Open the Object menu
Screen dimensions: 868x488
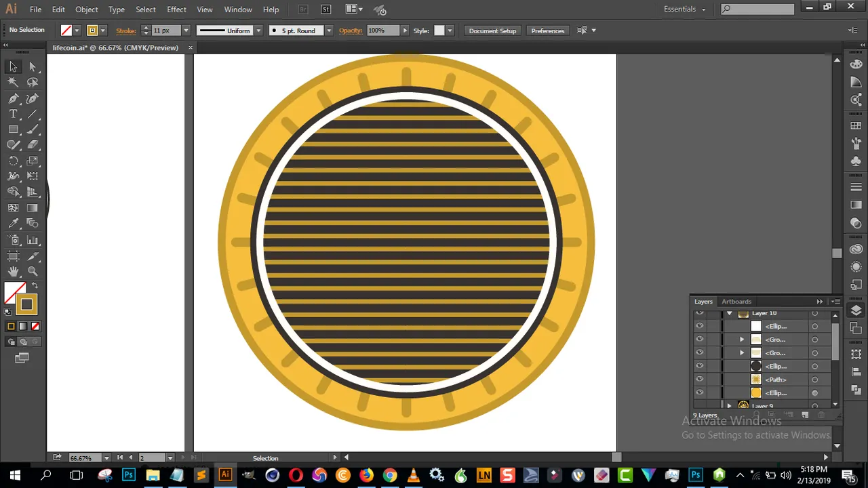tap(87, 9)
